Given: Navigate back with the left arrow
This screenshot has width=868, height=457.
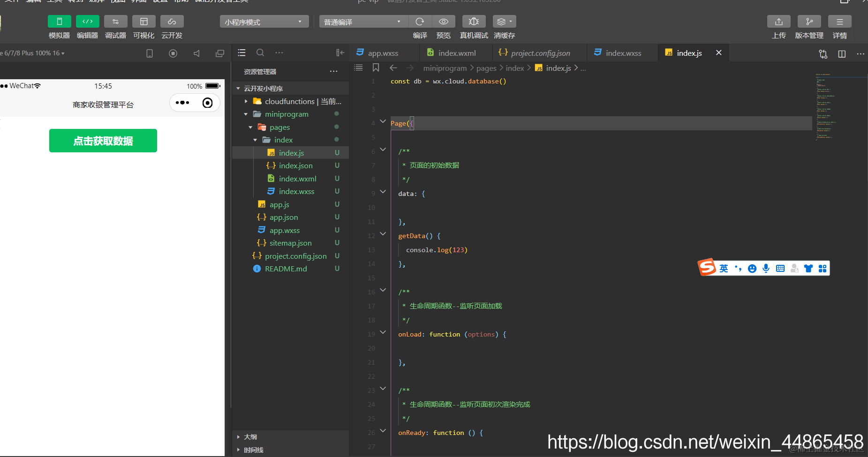Looking at the screenshot, I should pos(393,68).
